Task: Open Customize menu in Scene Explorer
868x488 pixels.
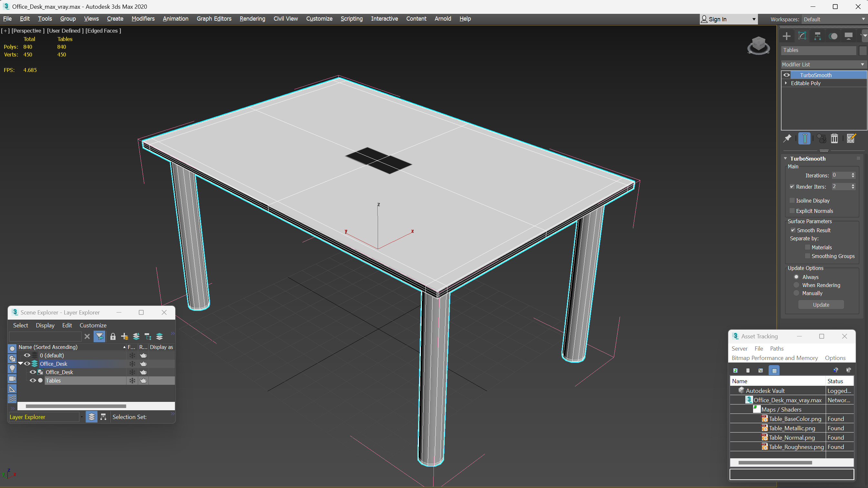Action: tap(93, 325)
